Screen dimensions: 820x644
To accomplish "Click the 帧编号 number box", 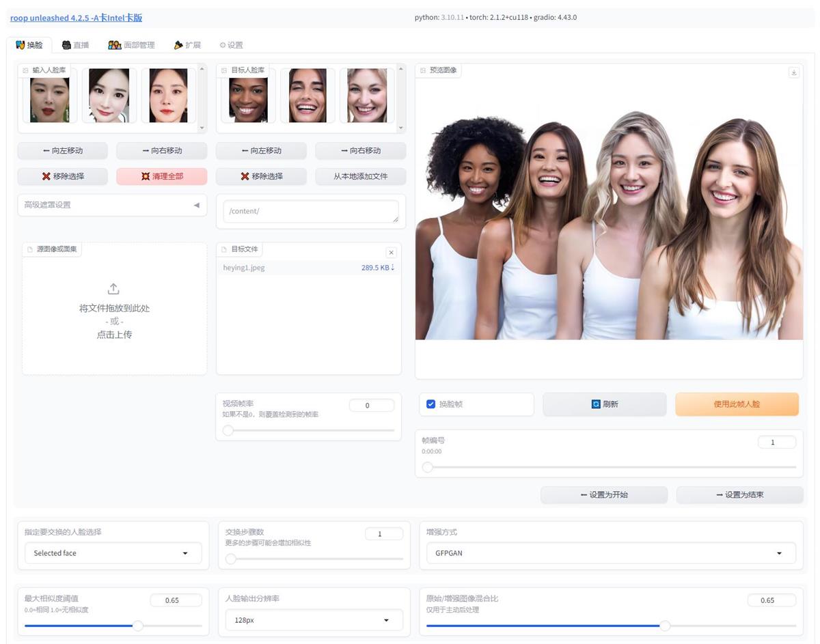I will [777, 443].
